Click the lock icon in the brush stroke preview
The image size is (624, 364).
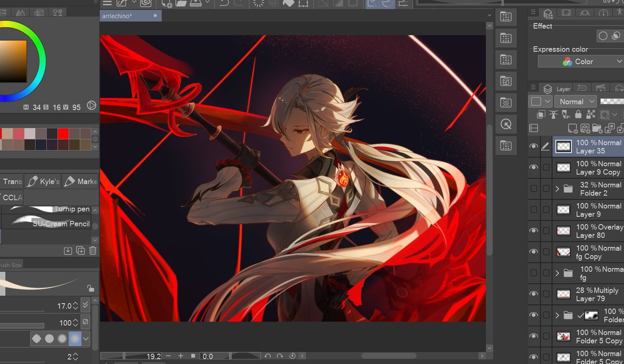click(90, 288)
